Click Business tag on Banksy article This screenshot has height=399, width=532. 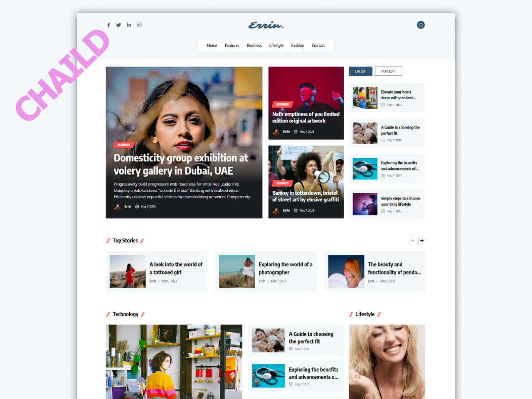tap(282, 183)
